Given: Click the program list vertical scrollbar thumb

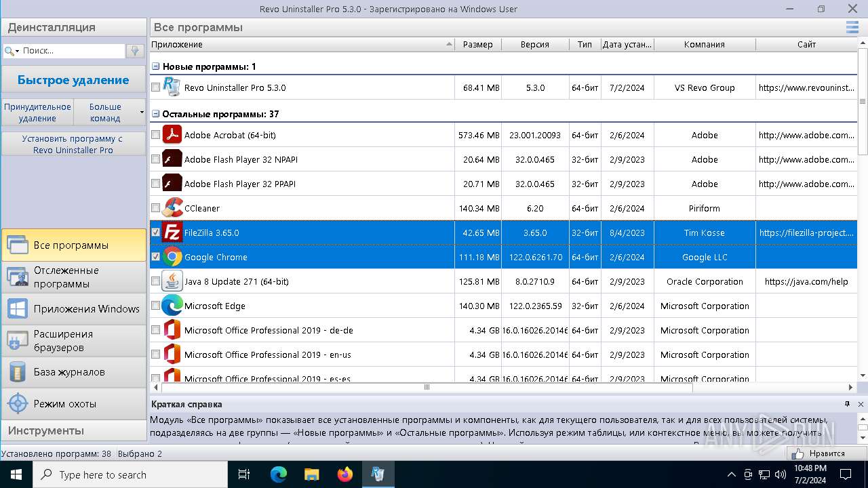Looking at the screenshot, I should pyautogui.click(x=863, y=102).
